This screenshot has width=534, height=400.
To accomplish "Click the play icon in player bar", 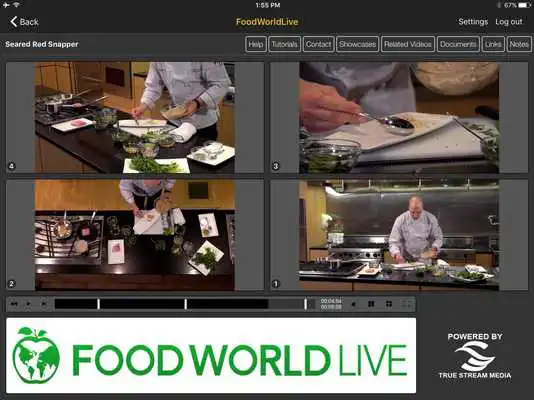I will pyautogui.click(x=29, y=304).
